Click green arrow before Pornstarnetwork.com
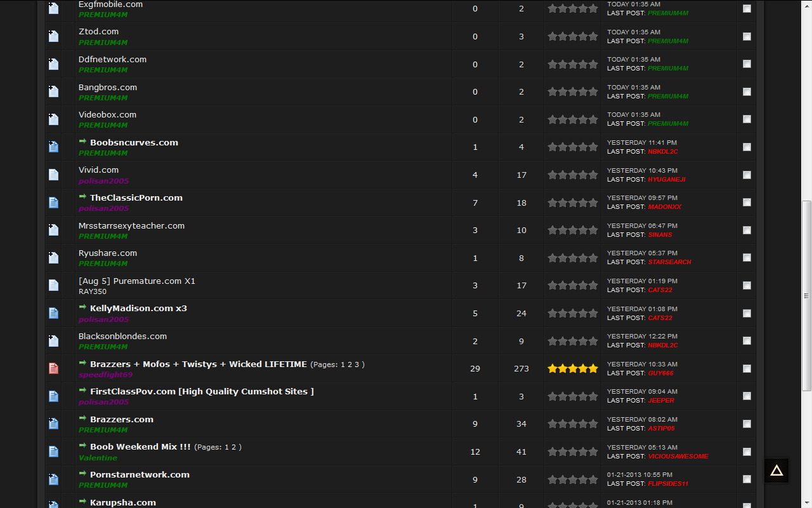This screenshot has height=508, width=812. [x=82, y=474]
